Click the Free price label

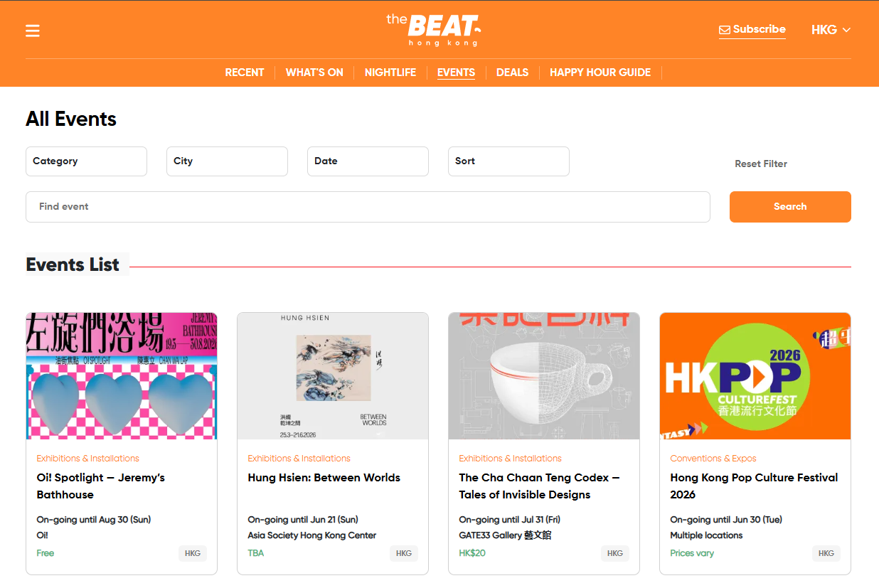45,553
